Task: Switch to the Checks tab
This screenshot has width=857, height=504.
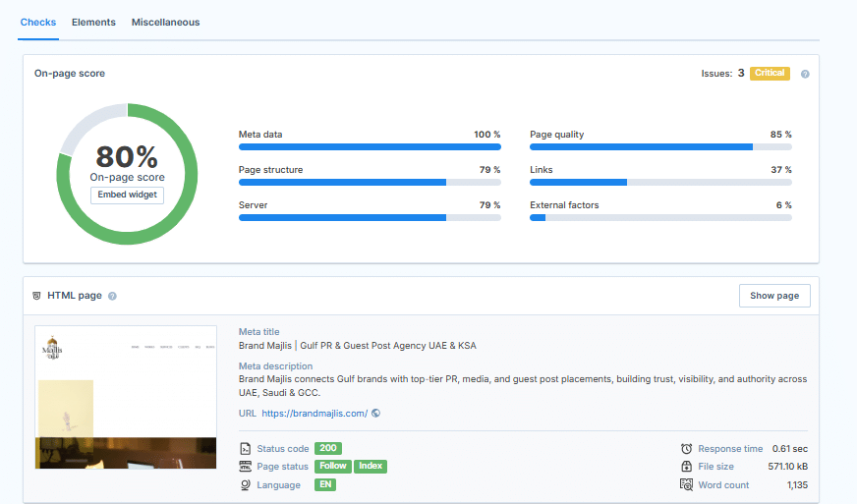Action: (38, 23)
